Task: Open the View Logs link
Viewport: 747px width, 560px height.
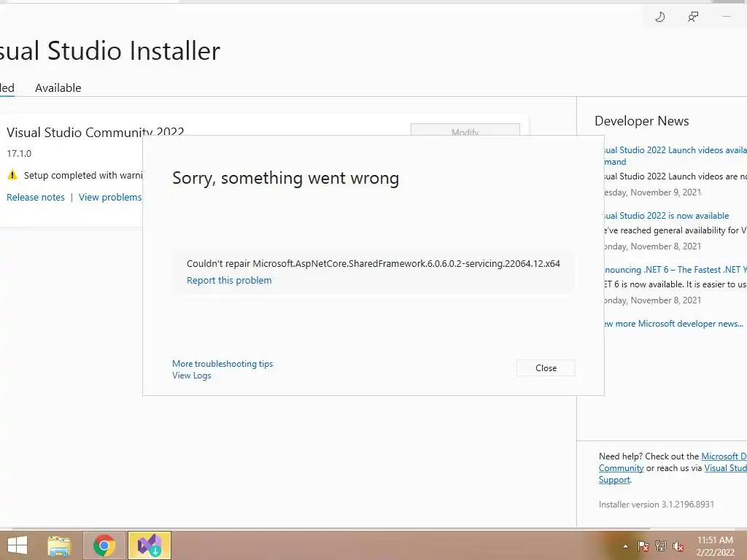Action: (x=192, y=376)
